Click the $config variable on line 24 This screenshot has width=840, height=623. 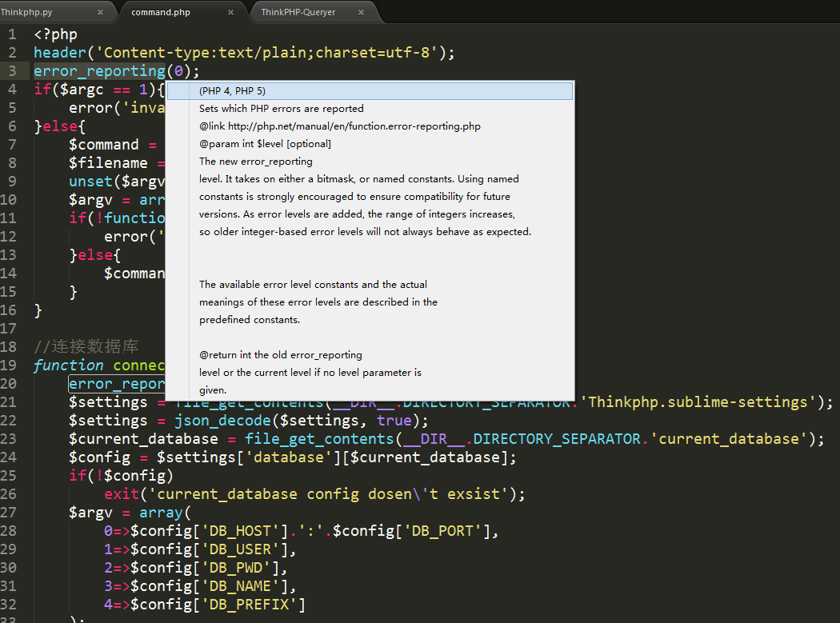[x=99, y=457]
